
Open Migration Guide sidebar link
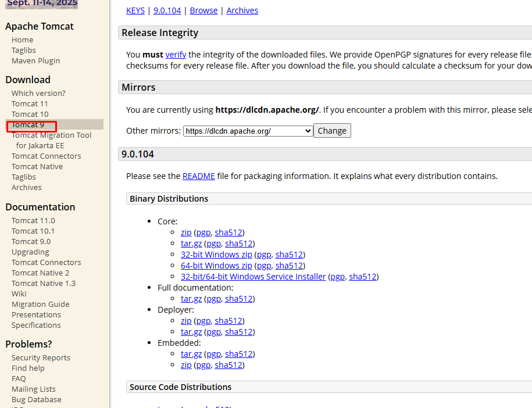40,305
